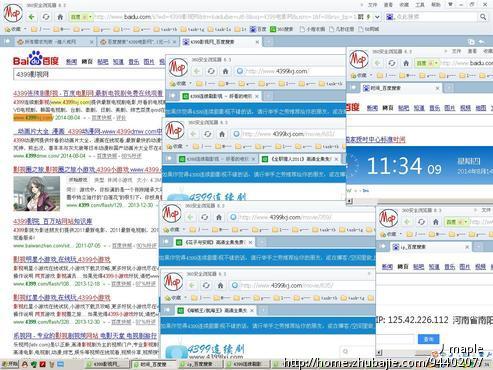Open the user avatar logo in main window
This screenshot has width=493, height=370.
13,12
